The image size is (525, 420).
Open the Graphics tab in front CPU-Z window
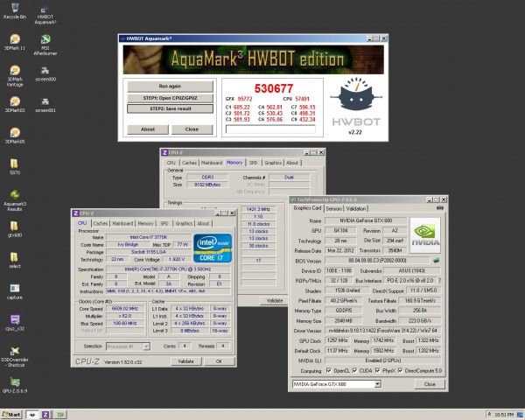tap(184, 223)
